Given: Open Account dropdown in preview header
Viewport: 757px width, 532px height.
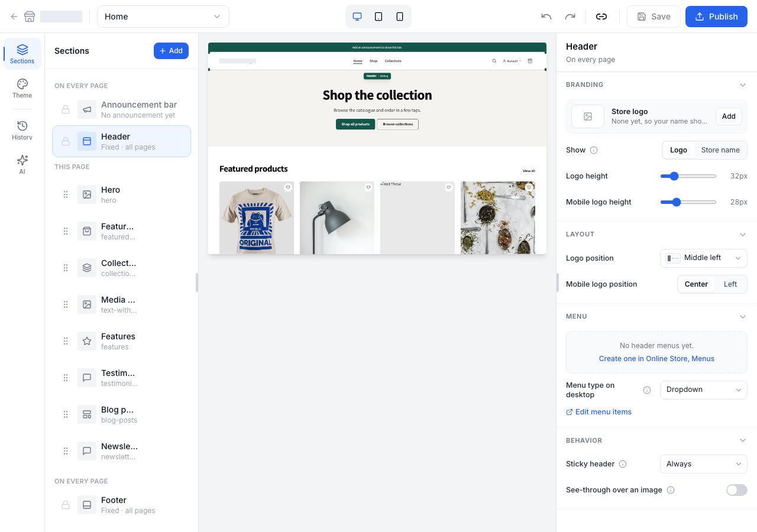Looking at the screenshot, I should (x=512, y=61).
